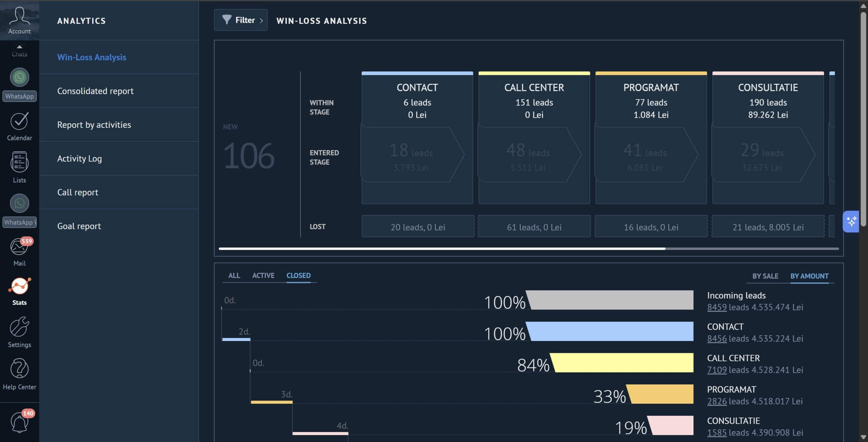Click the horizontal pipeline stages scrollbar

[441, 249]
